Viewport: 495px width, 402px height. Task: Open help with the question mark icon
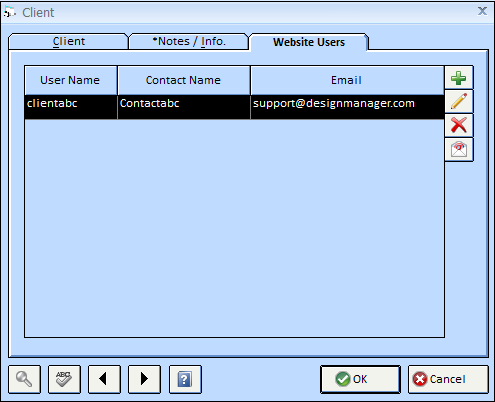coord(185,379)
